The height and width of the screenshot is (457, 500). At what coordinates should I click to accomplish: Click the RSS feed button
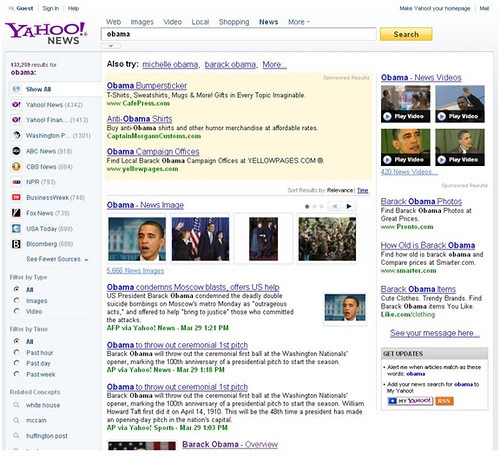coord(444,401)
